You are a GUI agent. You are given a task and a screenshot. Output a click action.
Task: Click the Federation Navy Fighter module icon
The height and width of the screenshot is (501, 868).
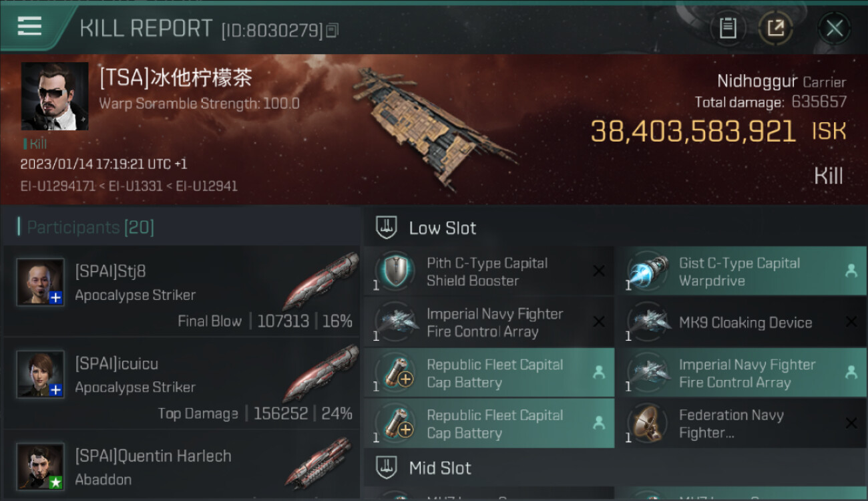[648, 424]
